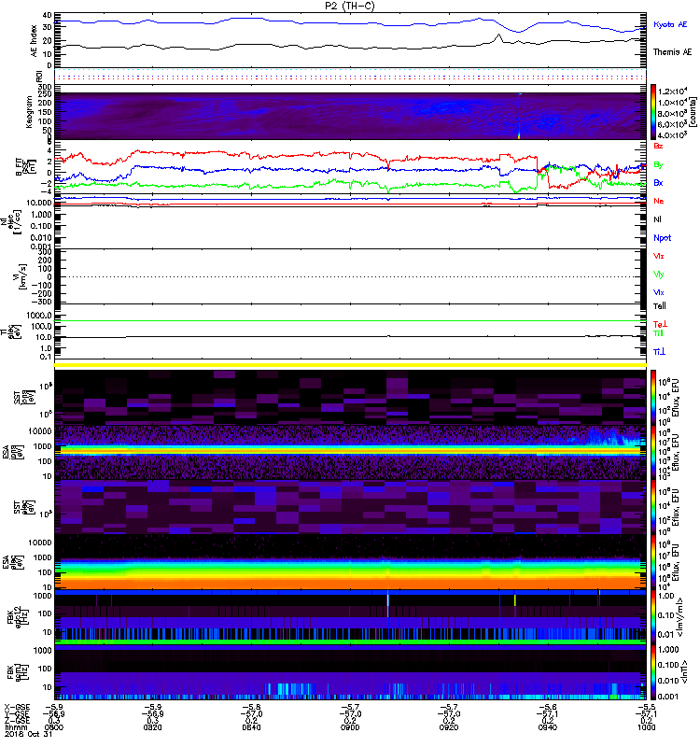This screenshot has height=747, width=700.
Task: Select the black Ni density legend label
Action: pyautogui.click(x=657, y=219)
